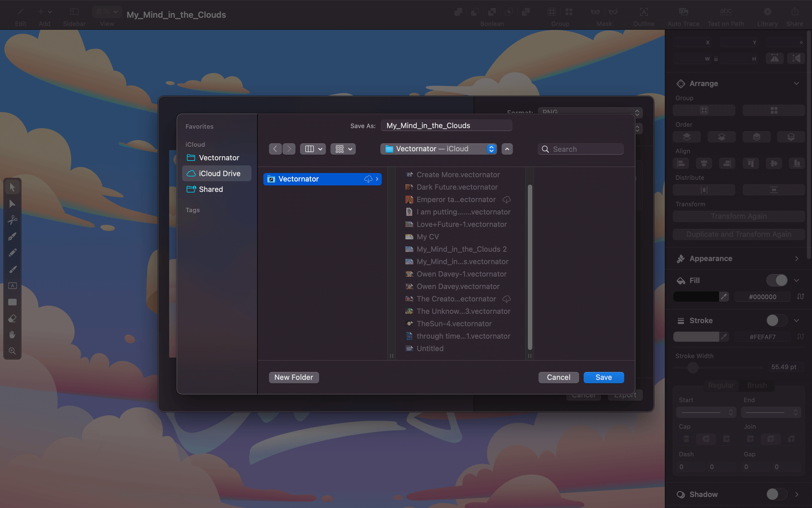Click the Stroke color swatch
Screen dimensions: 812x508
tap(696, 337)
